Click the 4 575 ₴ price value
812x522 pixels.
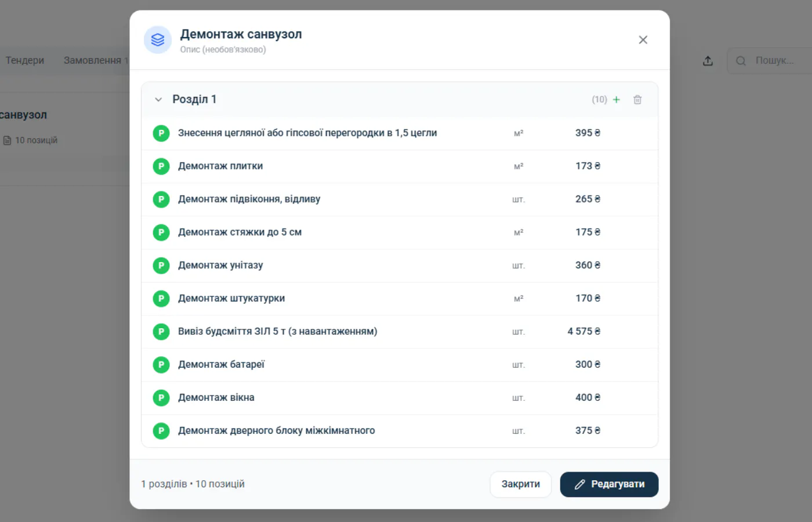[584, 332]
